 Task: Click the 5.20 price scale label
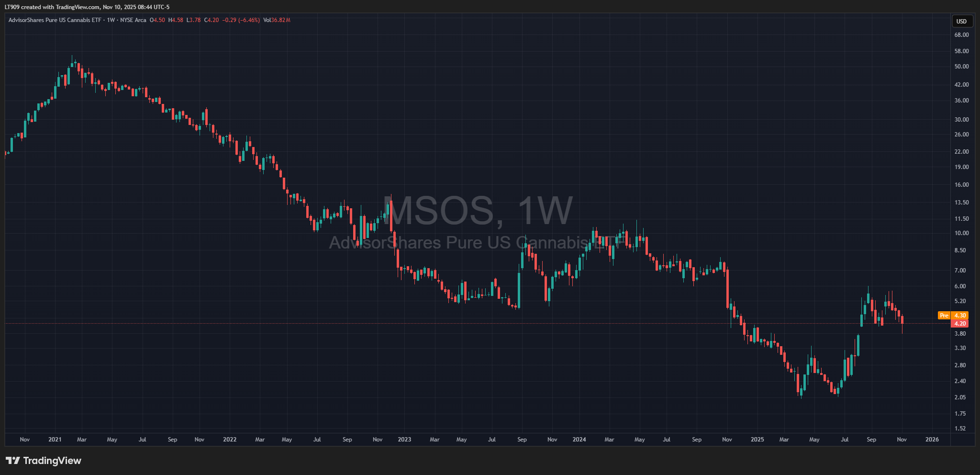point(960,301)
